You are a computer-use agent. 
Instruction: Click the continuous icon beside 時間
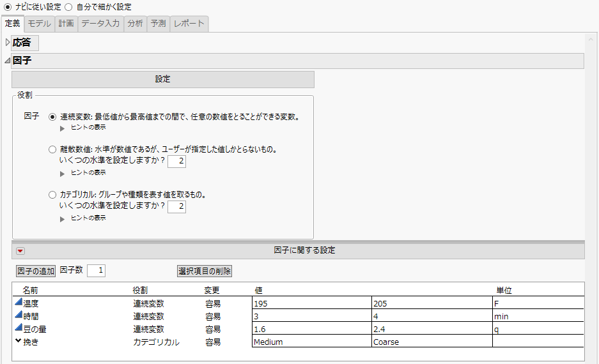tap(19, 315)
